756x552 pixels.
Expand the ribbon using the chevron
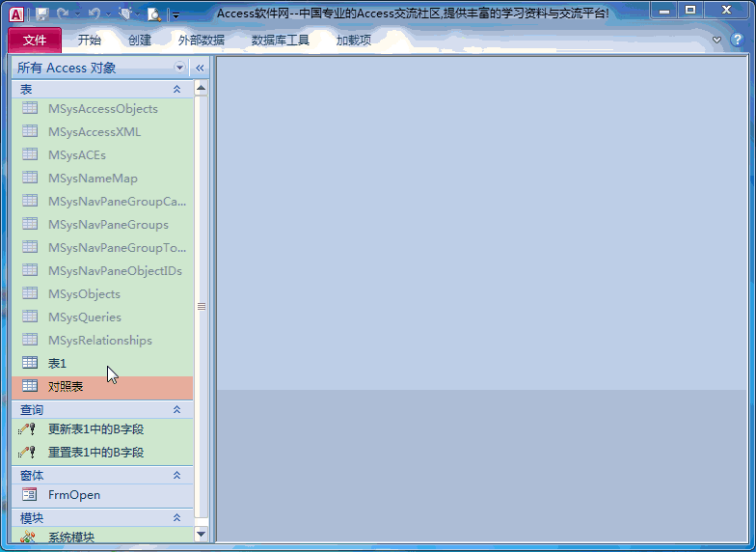[717, 41]
